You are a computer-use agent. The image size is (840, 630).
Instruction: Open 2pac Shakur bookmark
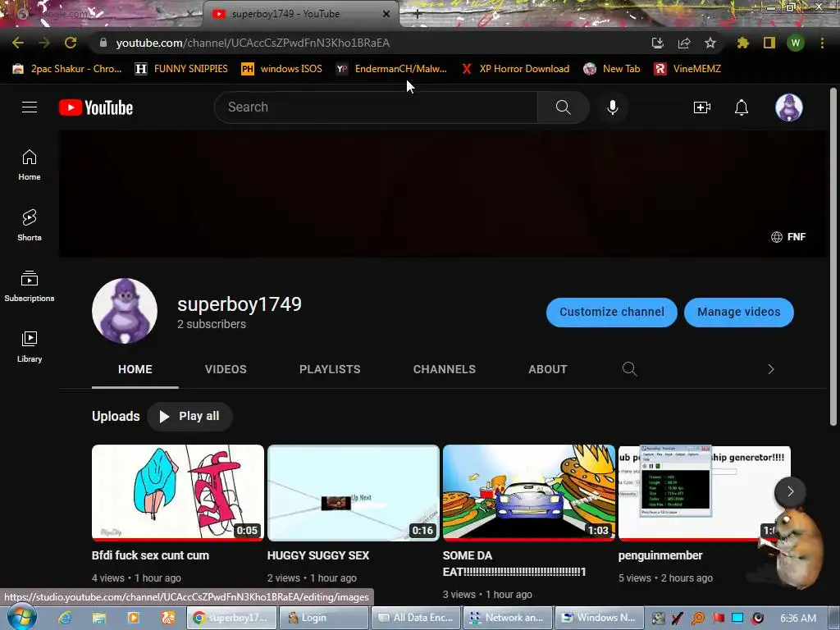(x=67, y=69)
